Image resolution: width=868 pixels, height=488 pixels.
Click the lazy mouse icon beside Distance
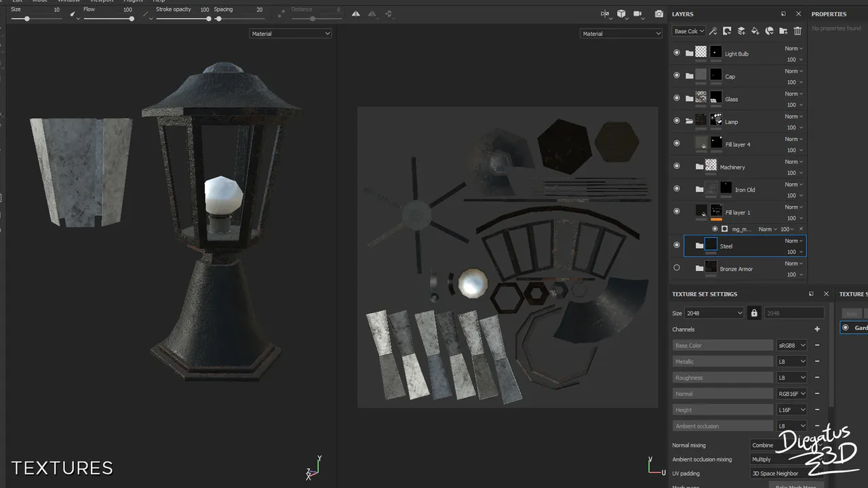282,14
